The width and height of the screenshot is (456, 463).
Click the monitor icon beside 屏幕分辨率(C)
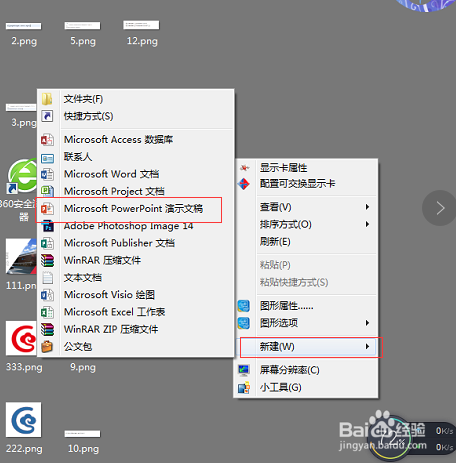[244, 370]
